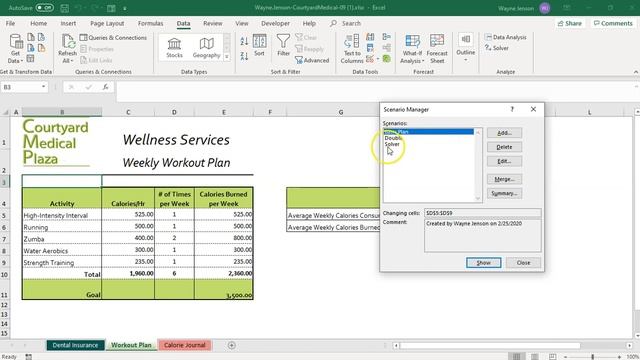The height and width of the screenshot is (360, 640).
Task: Open Queries & Connections pane
Action: pos(113,38)
